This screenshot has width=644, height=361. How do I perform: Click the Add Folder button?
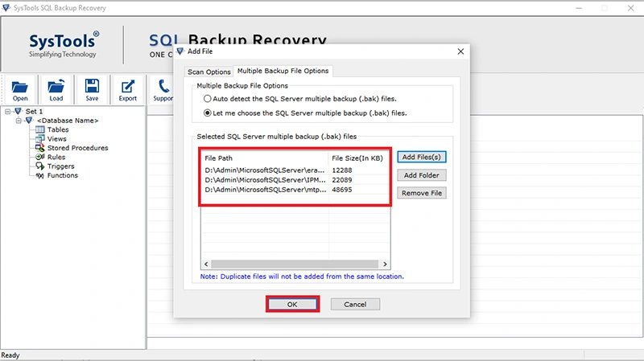[x=421, y=175]
